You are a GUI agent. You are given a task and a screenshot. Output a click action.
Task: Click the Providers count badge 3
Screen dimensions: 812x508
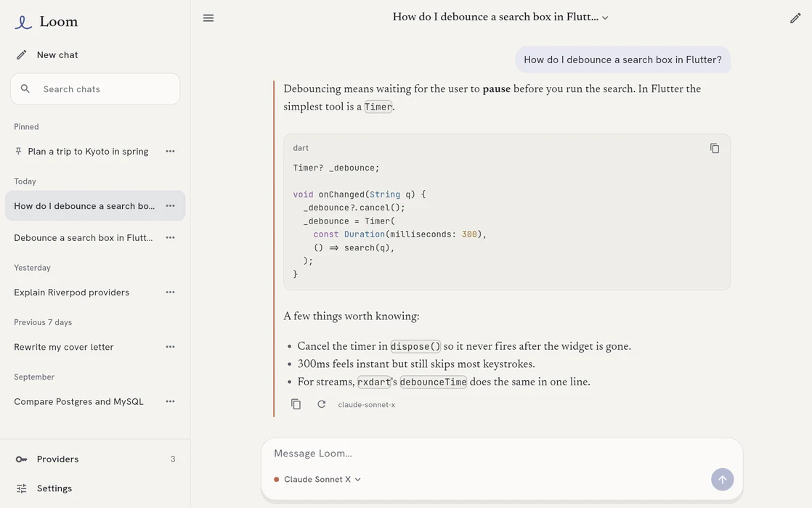click(x=173, y=459)
